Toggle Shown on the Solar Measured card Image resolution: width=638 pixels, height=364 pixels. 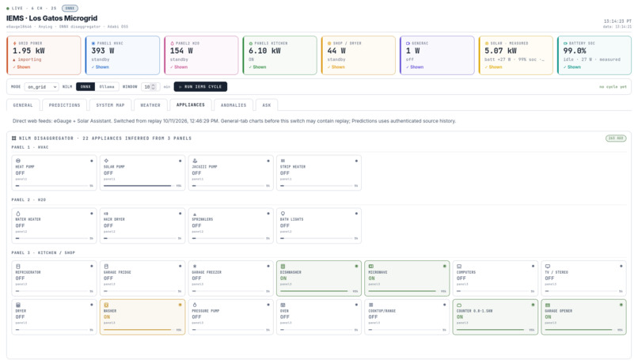pos(494,67)
